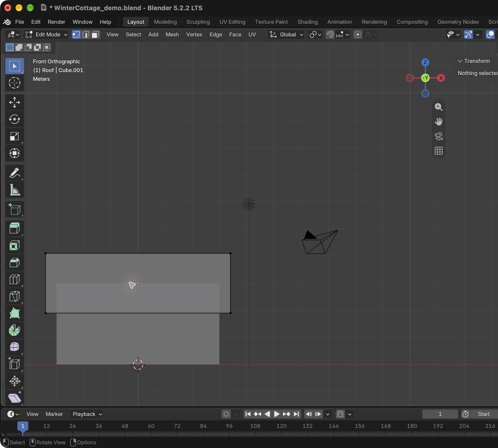Image resolution: width=498 pixels, height=448 pixels.
Task: Pick the Knife tool
Action: tap(15, 296)
